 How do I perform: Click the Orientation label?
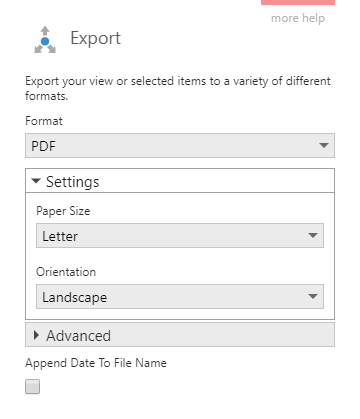coord(66,272)
